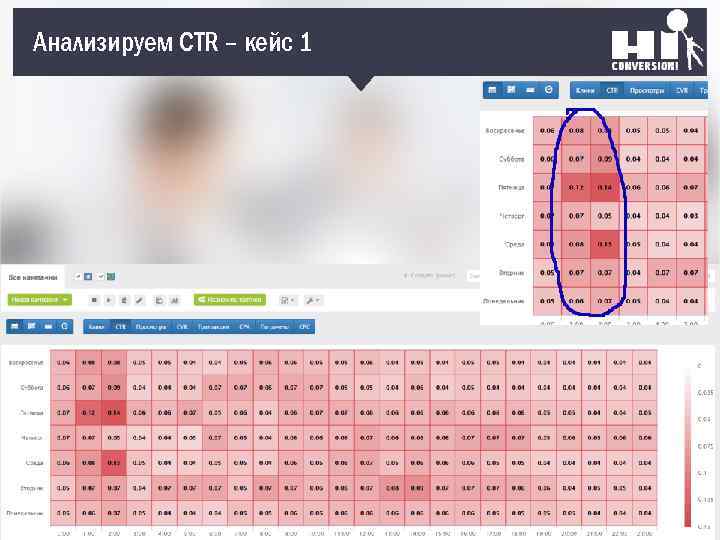Click the 0.11 Wednesday cell in lower heatmap
The image size is (720, 540).
tap(113, 463)
